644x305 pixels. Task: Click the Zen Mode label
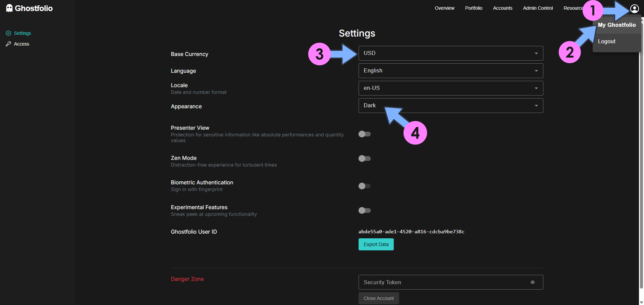(183, 158)
